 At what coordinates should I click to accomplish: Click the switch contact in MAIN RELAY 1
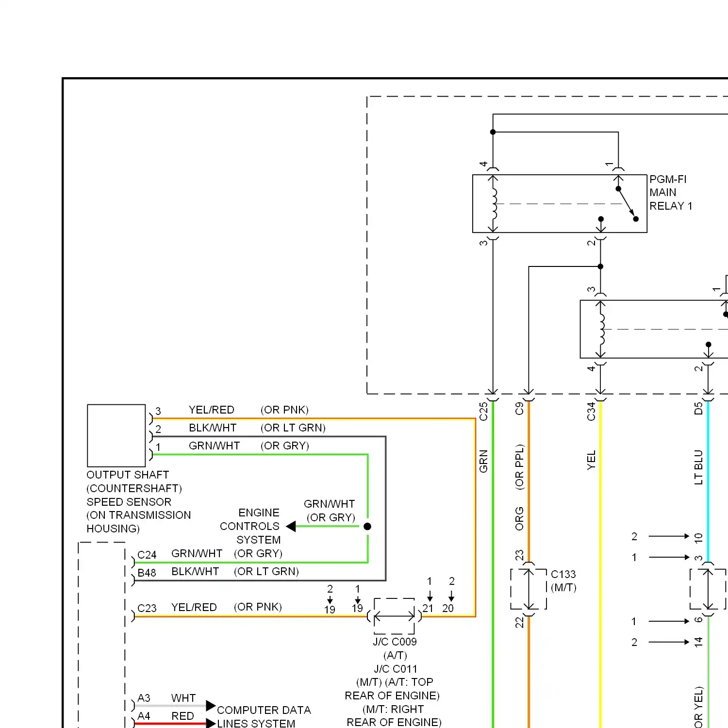tap(627, 204)
